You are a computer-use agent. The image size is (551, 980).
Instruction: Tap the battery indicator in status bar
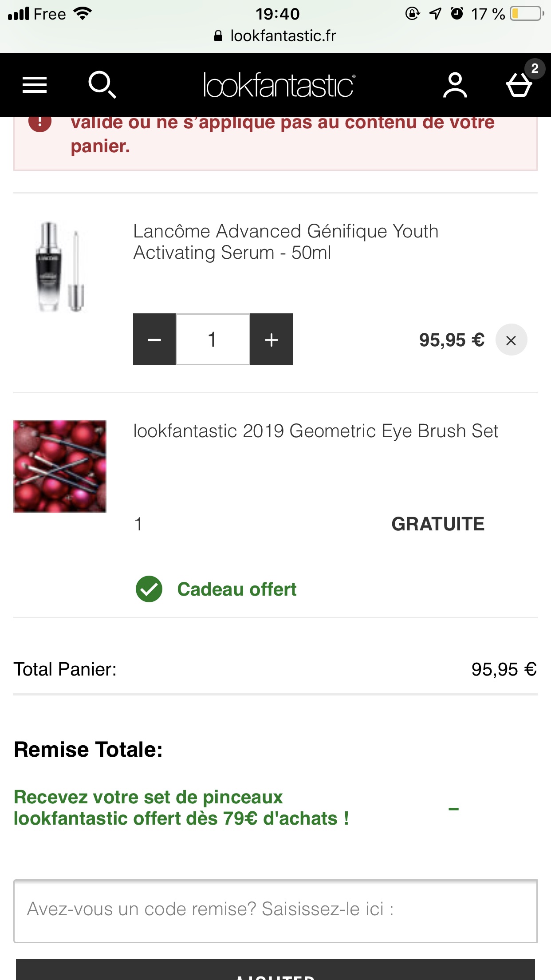[x=527, y=13]
